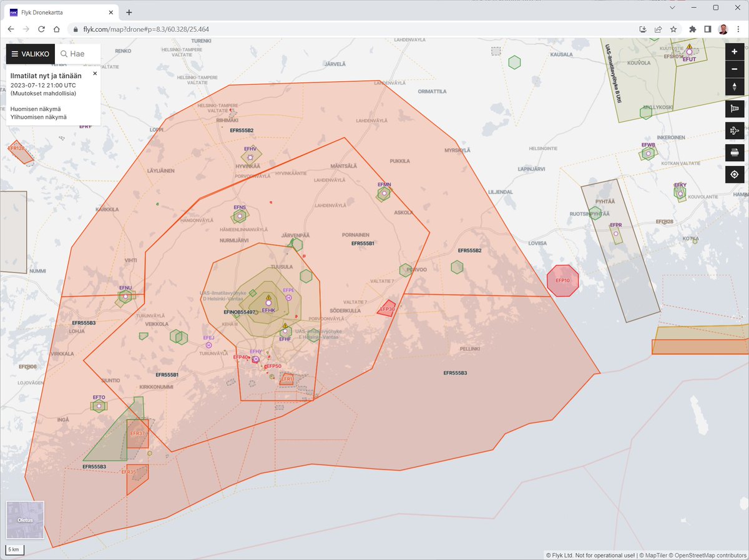Close the Flyk Dronekartta tab
749x560 pixels.
pyautogui.click(x=110, y=12)
